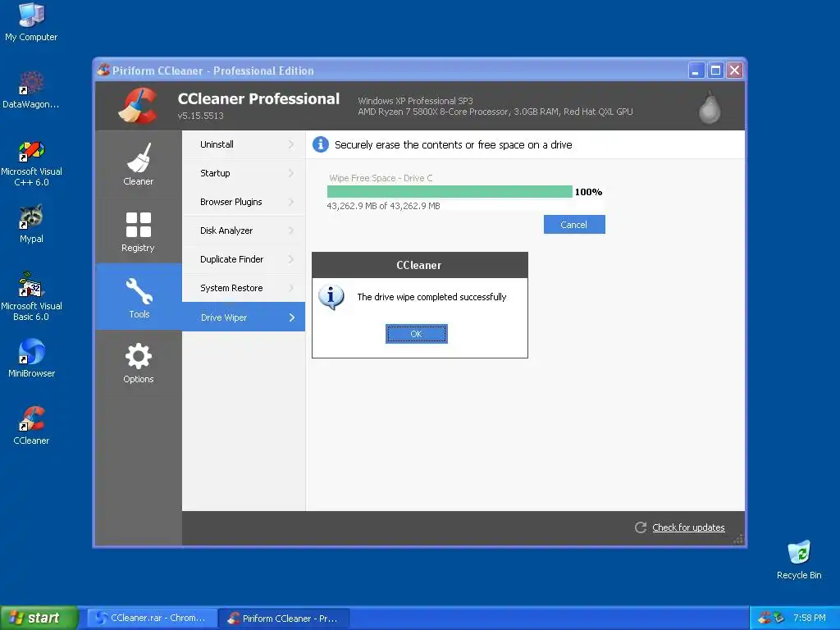
Task: Click the info bubble icon in the dialog
Action: (x=331, y=297)
